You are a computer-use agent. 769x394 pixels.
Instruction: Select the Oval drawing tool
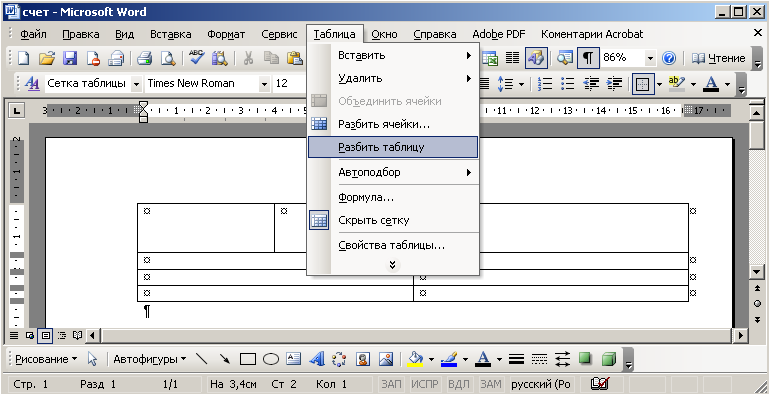click(x=271, y=359)
